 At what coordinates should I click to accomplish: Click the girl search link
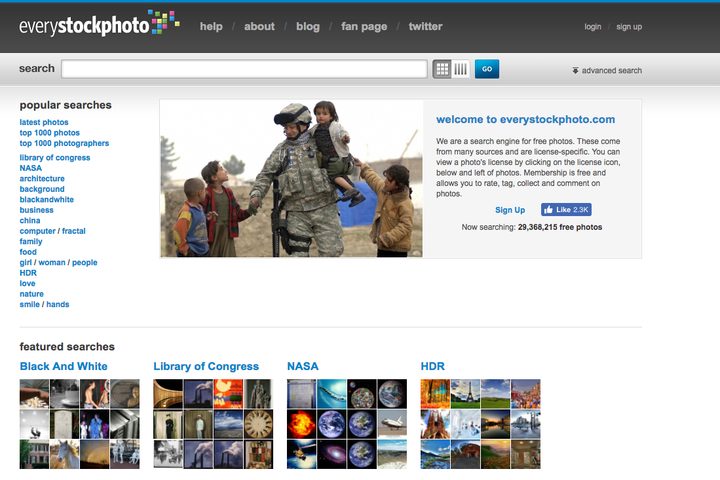tap(26, 263)
